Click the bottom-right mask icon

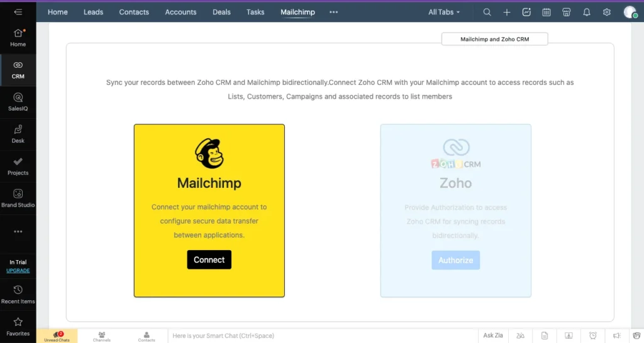coord(636,335)
